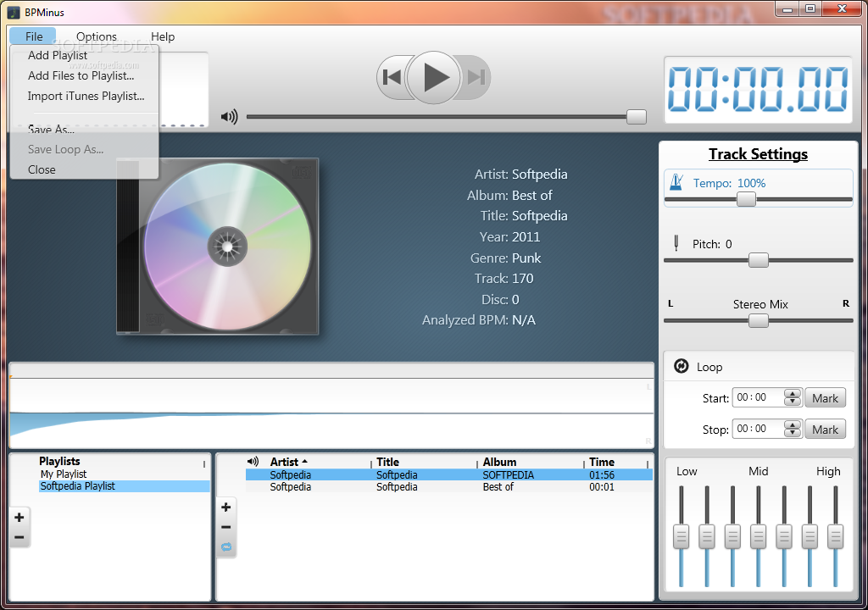The image size is (868, 610).
Task: Click the Tempo: 100% label
Action: 729,183
